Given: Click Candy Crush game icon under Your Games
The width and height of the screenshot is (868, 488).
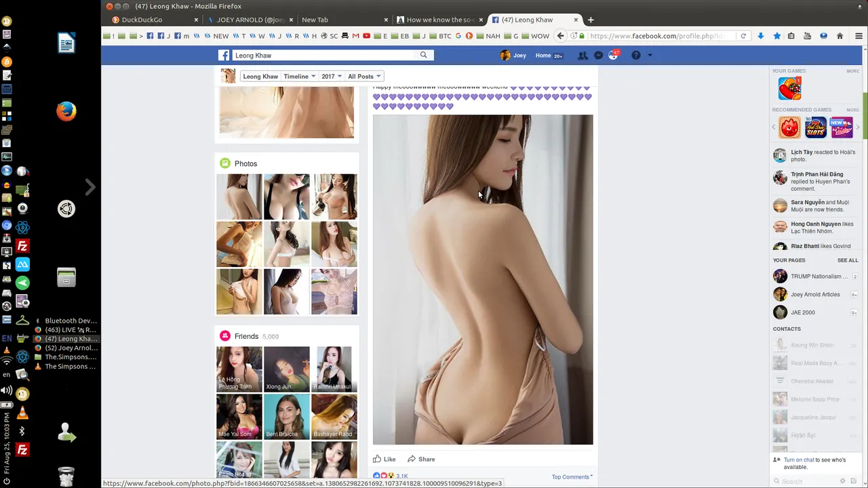Looking at the screenshot, I should (789, 88).
